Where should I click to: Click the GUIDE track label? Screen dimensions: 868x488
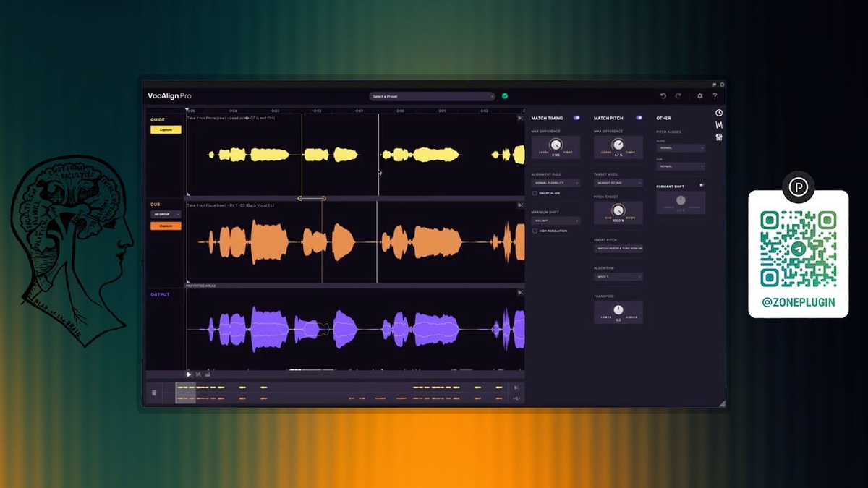(158, 119)
